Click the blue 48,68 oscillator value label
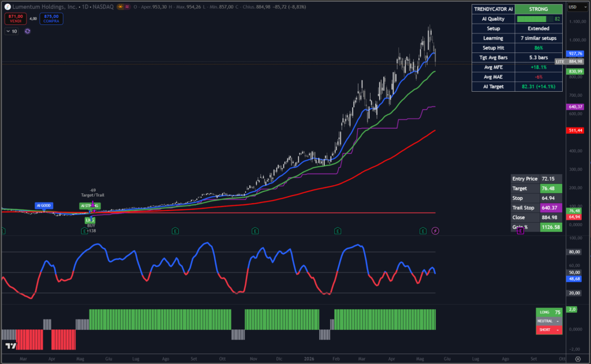591x364 pixels. (574, 279)
